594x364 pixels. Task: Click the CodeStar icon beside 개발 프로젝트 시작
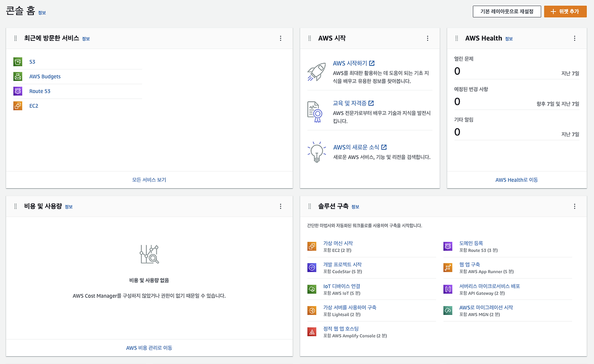(x=312, y=268)
